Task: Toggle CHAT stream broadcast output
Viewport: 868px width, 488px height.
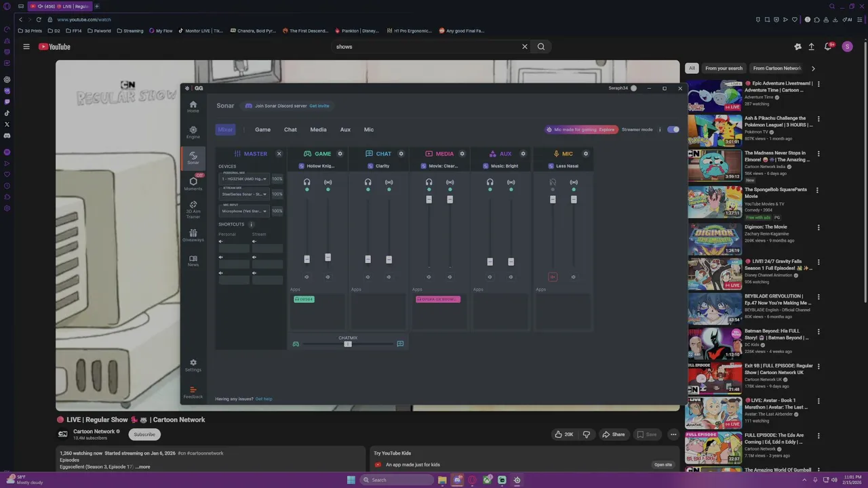Action: click(389, 182)
